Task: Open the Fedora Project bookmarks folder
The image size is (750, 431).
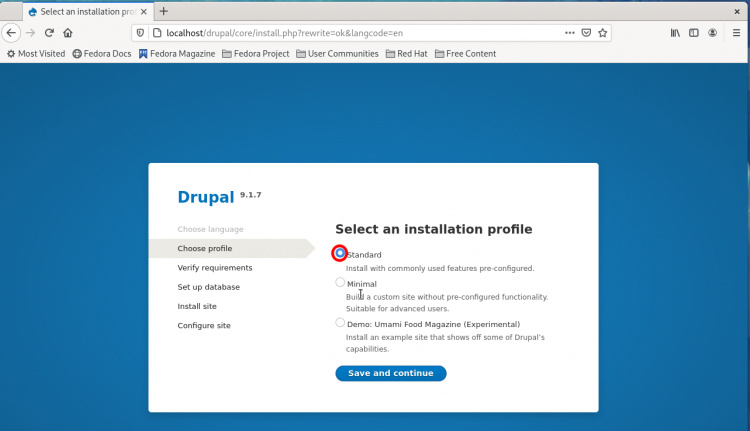Action: click(259, 53)
